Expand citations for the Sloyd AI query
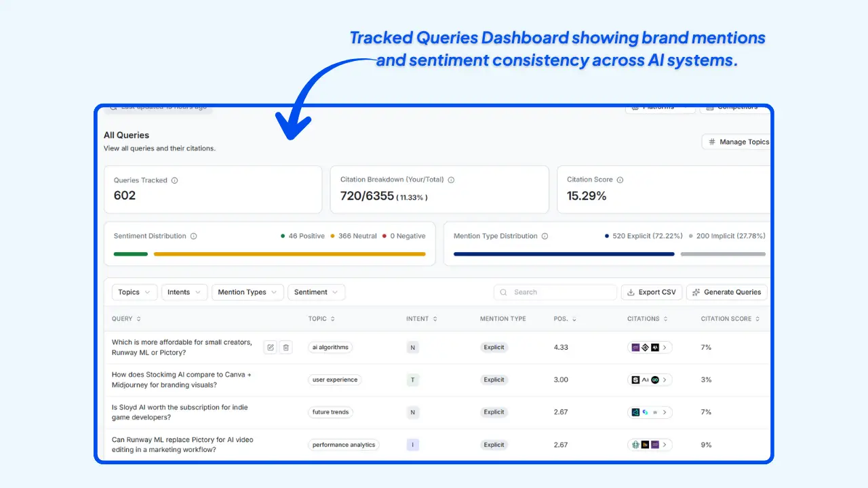Screen dimensions: 868x488 tap(664, 412)
